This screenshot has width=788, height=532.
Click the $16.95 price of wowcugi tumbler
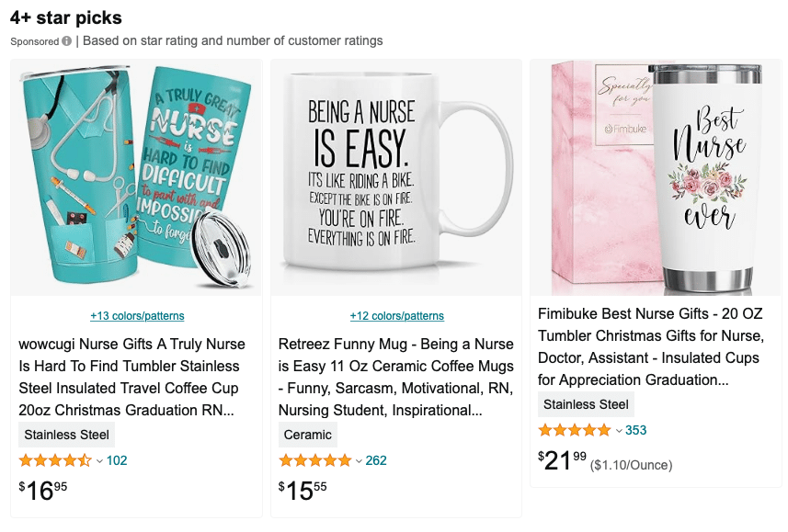pos(42,491)
